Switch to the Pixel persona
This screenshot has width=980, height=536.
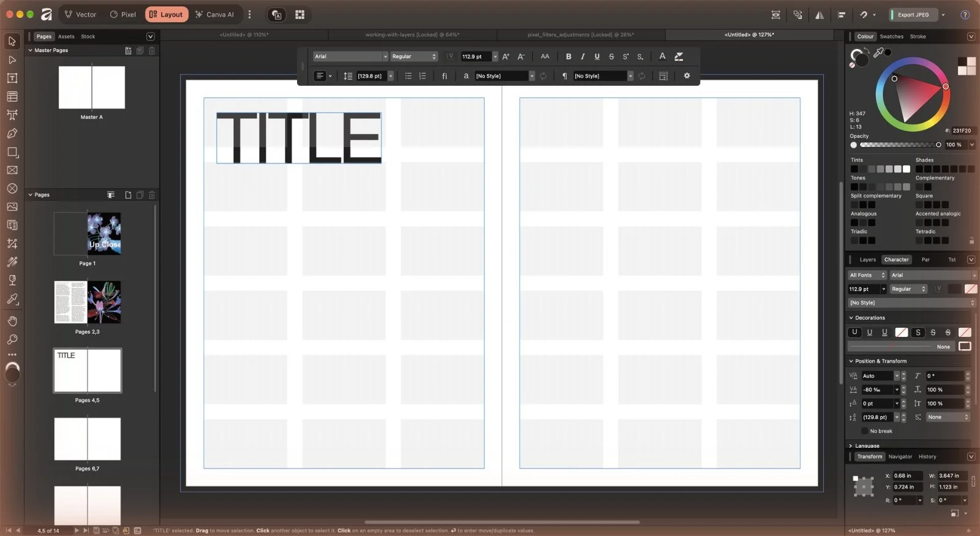pyautogui.click(x=123, y=15)
